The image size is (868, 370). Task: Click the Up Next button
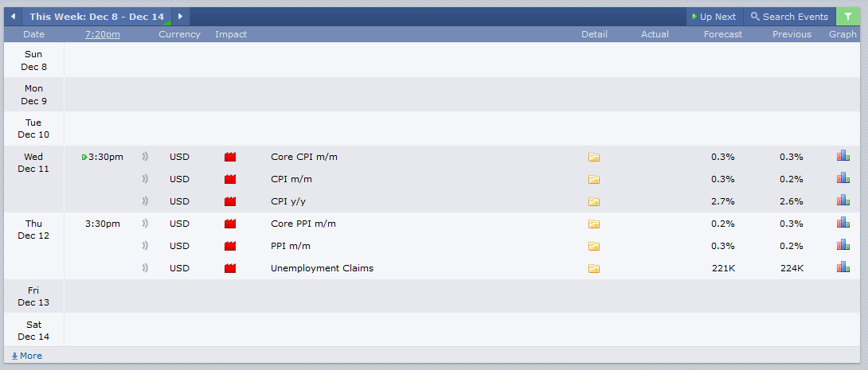(x=714, y=17)
